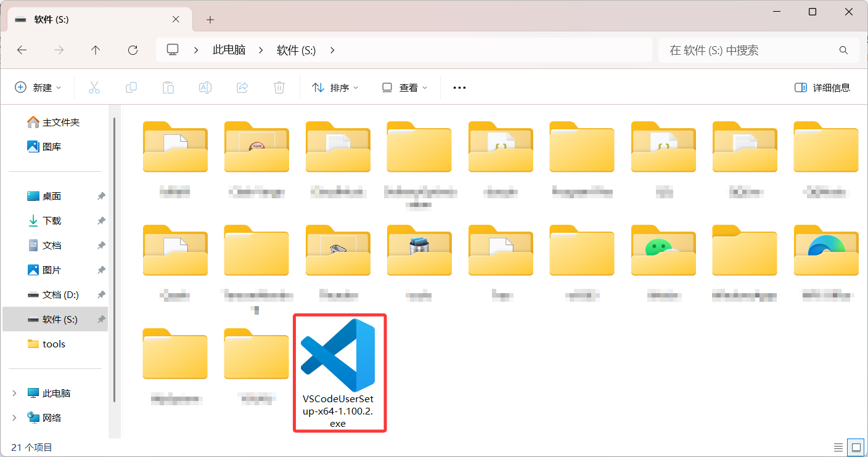Screen dimensions: 868x457
Task: Select 软件 (S:) in sidebar
Action: click(x=55, y=319)
